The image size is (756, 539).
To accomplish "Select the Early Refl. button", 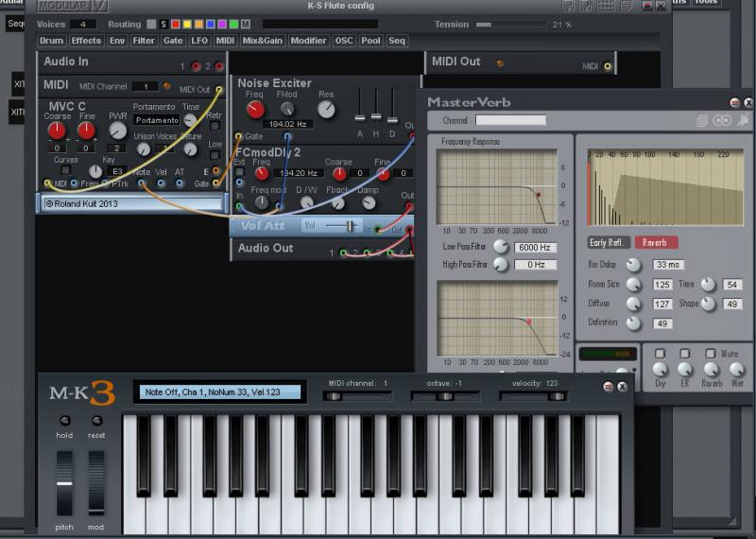I will [x=609, y=243].
